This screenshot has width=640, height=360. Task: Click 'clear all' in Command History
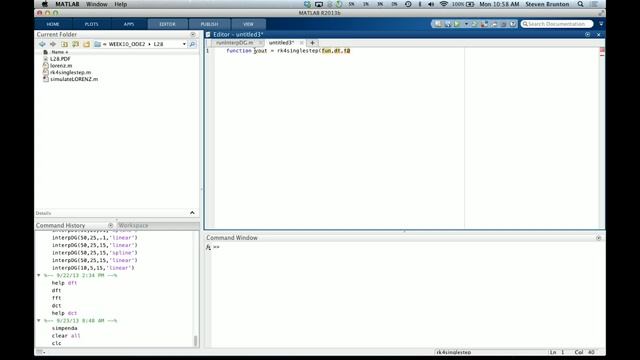[x=66, y=336]
